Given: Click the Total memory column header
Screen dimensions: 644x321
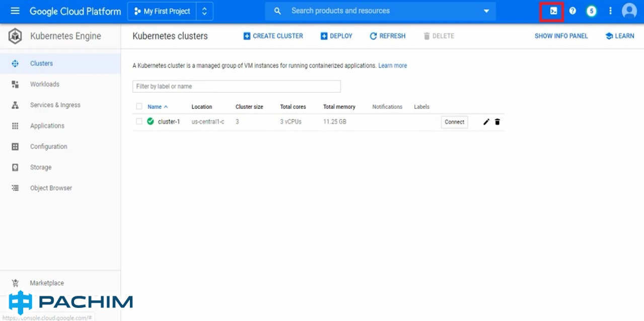Looking at the screenshot, I should point(339,107).
